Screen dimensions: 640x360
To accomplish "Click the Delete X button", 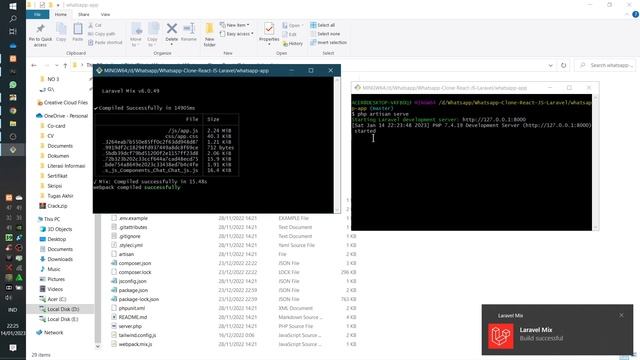I will tap(172, 29).
